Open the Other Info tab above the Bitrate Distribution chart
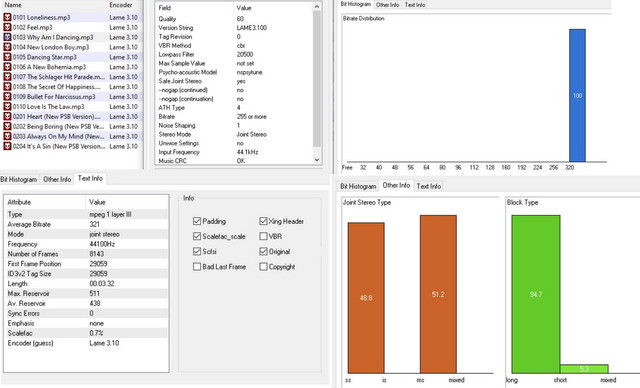Image resolution: width=640 pixels, height=388 pixels. 387,5
